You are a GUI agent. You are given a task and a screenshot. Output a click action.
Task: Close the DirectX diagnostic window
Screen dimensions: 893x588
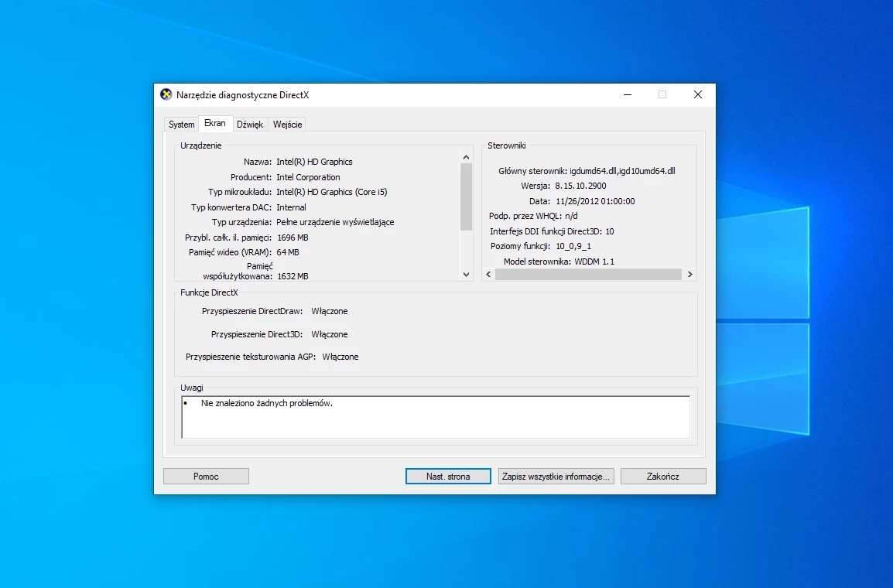tap(698, 94)
